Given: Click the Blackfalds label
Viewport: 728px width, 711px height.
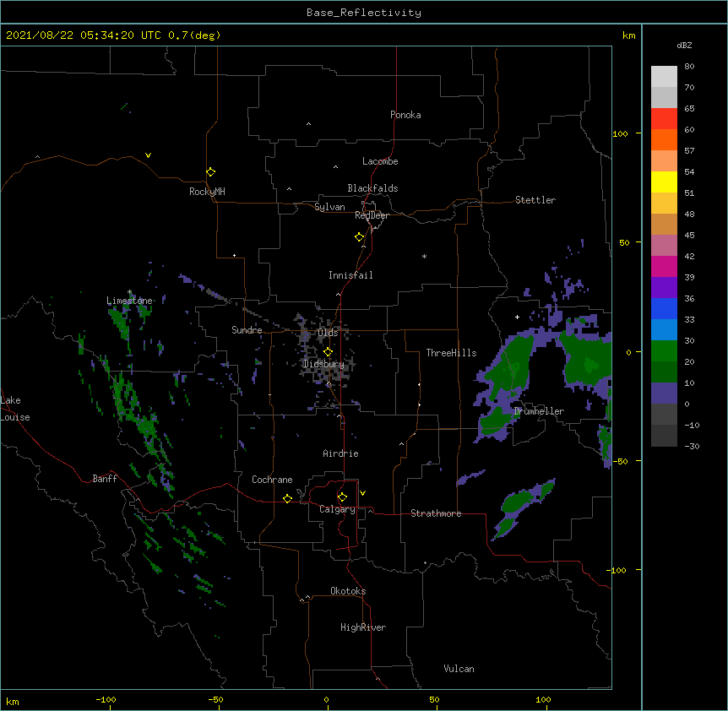Looking at the screenshot, I should point(372,188).
